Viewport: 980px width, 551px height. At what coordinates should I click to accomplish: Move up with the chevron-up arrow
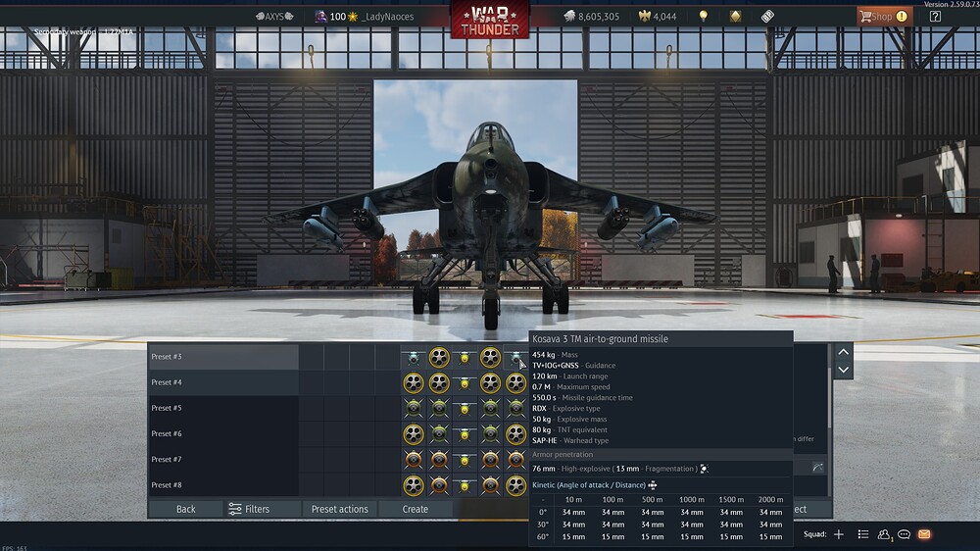[843, 352]
